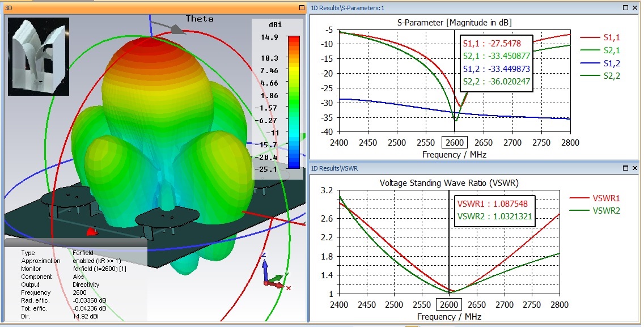Image resolution: width=644 pixels, height=327 pixels.
Task: Click the red port arrow on ground plane
Action: pos(92,232)
